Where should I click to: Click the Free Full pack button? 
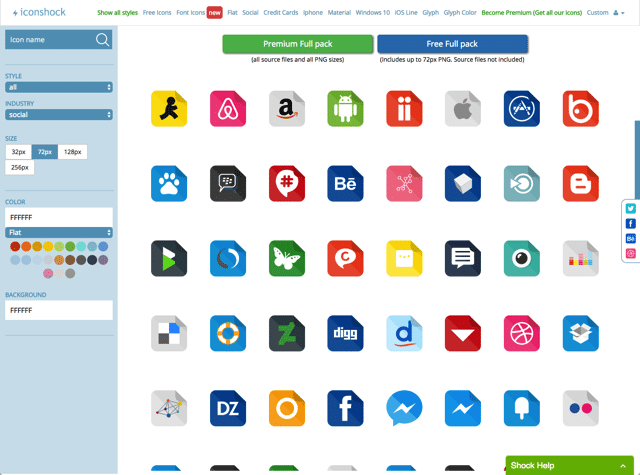452,44
